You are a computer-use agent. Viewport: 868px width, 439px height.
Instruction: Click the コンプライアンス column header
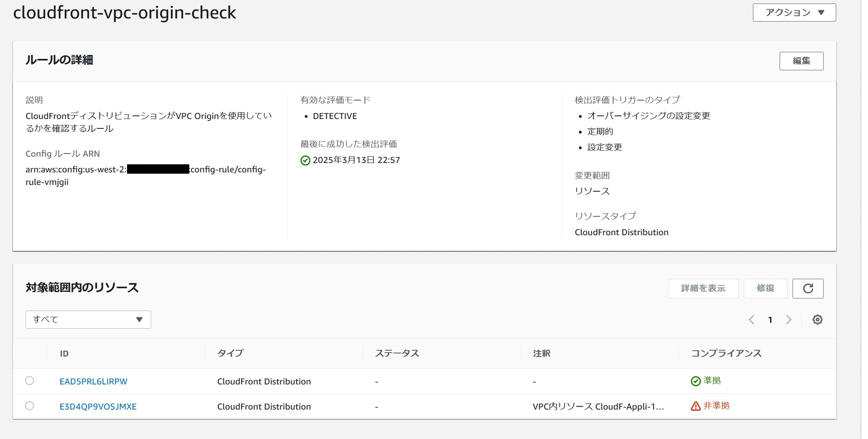tap(726, 354)
